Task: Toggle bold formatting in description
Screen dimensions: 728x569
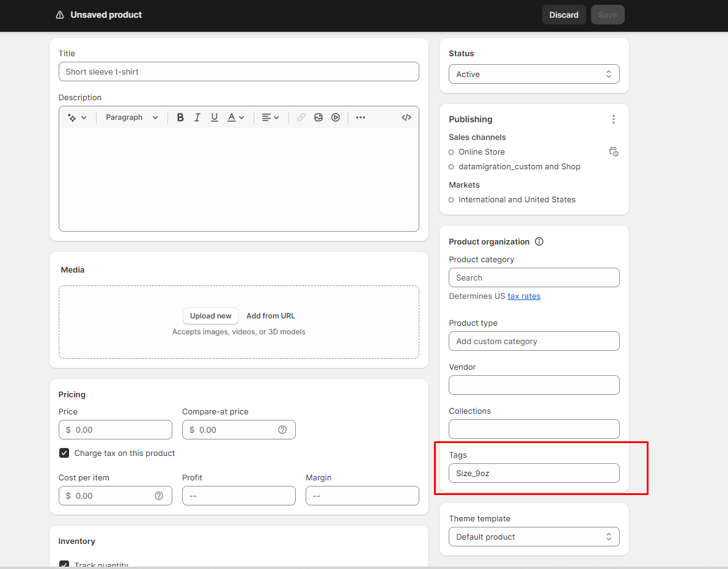Action: click(180, 117)
